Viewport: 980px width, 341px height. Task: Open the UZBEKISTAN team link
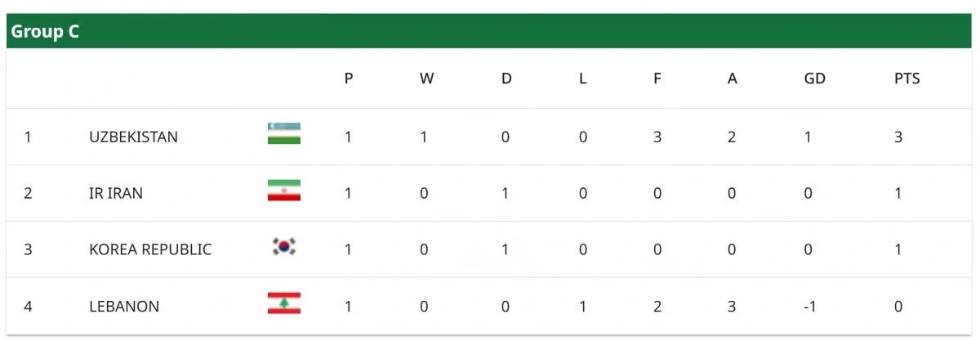[133, 137]
